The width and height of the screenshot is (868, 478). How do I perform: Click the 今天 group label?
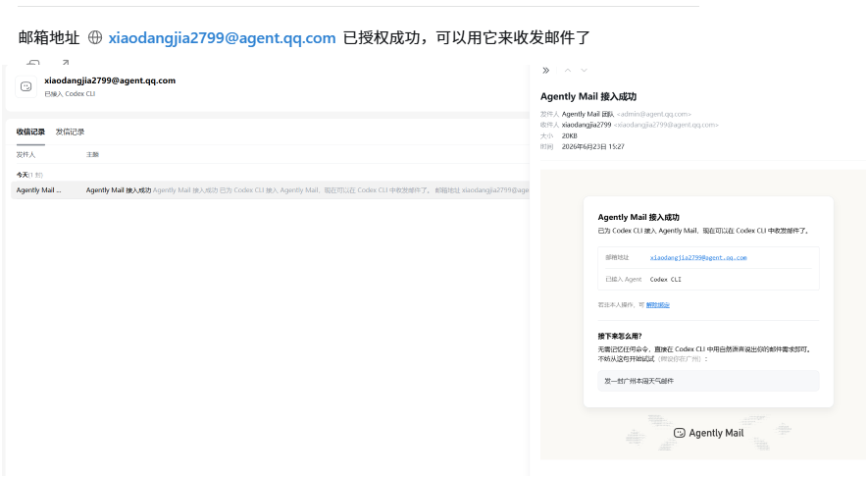pos(23,175)
